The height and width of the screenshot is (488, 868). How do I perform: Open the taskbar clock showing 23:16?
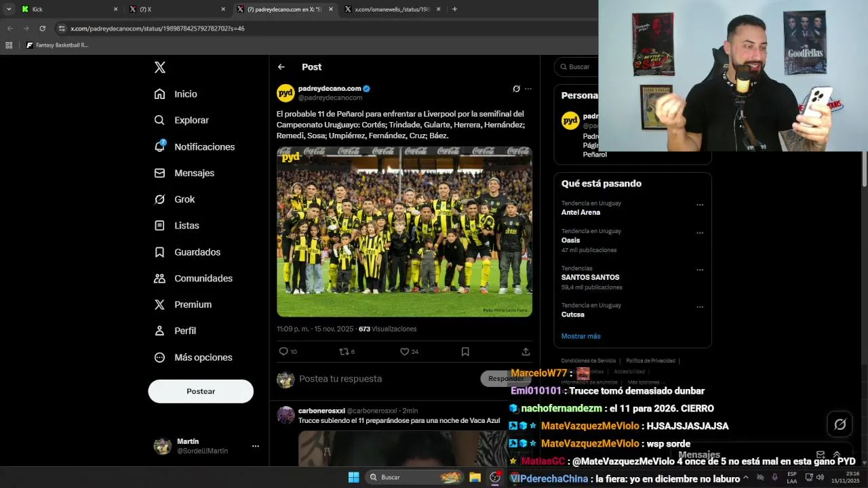(x=846, y=477)
